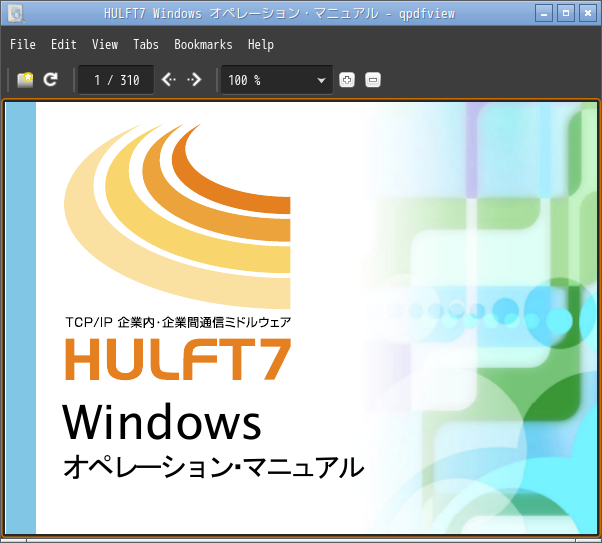Go to the next page arrow
The width and height of the screenshot is (602, 543).
tap(194, 79)
